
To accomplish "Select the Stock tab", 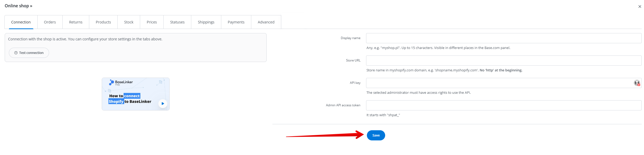I will (129, 22).
